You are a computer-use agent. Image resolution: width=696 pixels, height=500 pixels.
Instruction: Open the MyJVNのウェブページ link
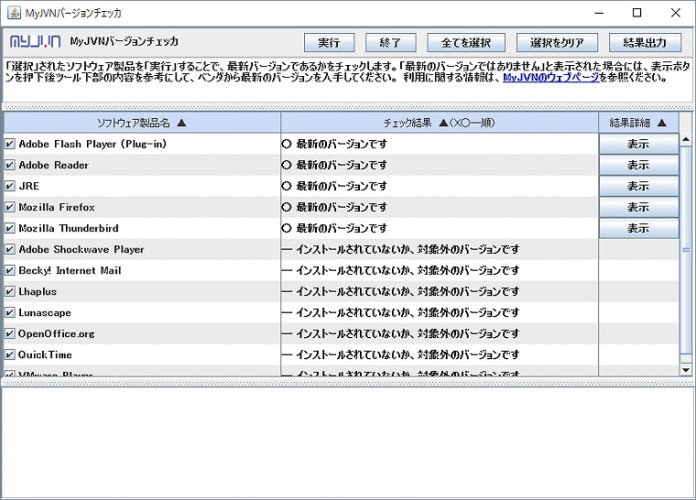tap(551, 78)
